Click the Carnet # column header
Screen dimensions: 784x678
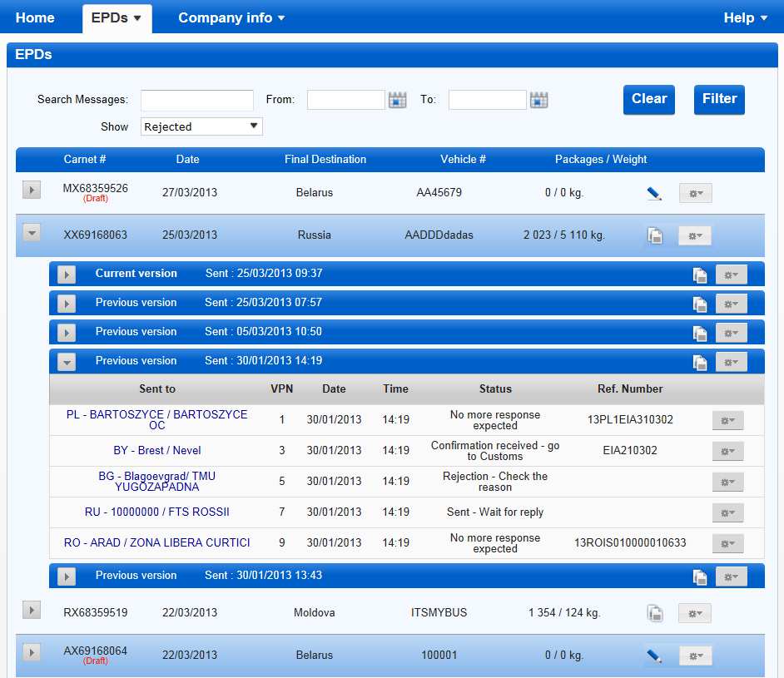tap(85, 160)
